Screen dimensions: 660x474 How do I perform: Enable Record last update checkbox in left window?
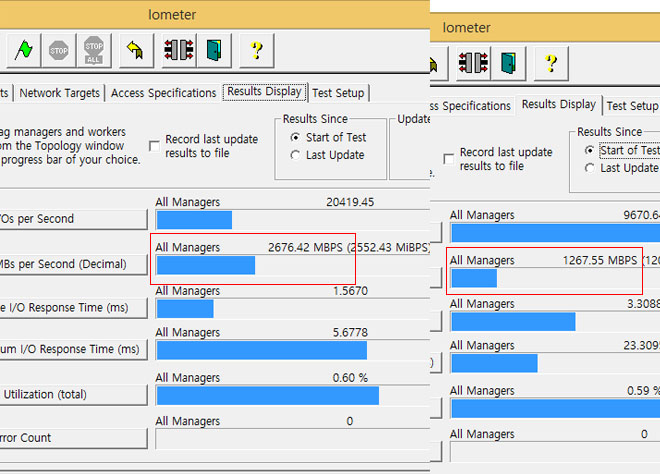tap(154, 146)
